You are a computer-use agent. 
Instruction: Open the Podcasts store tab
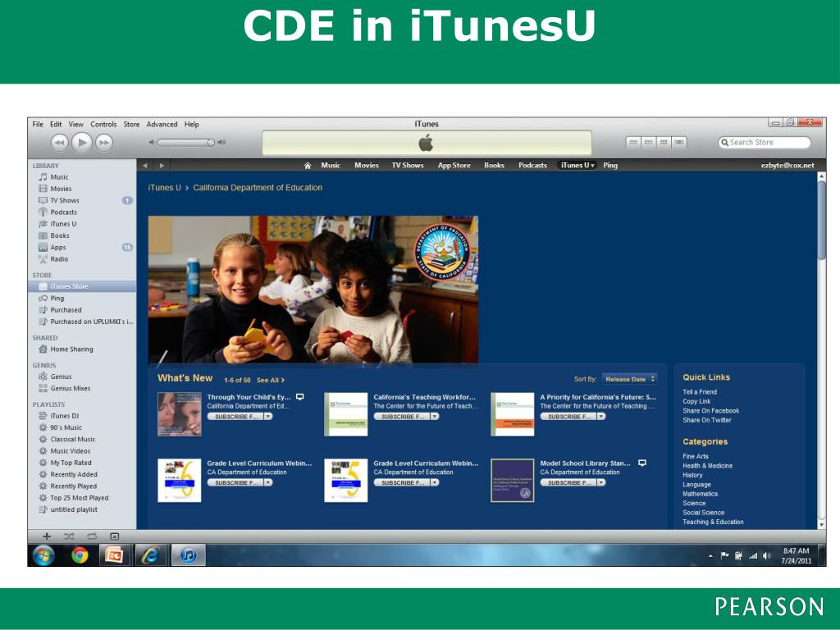(532, 166)
